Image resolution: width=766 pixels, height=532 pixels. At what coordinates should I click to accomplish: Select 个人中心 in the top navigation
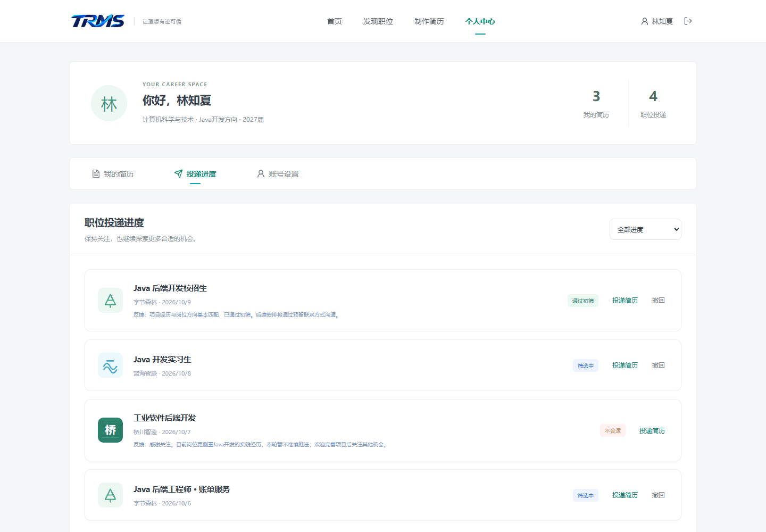coord(480,21)
